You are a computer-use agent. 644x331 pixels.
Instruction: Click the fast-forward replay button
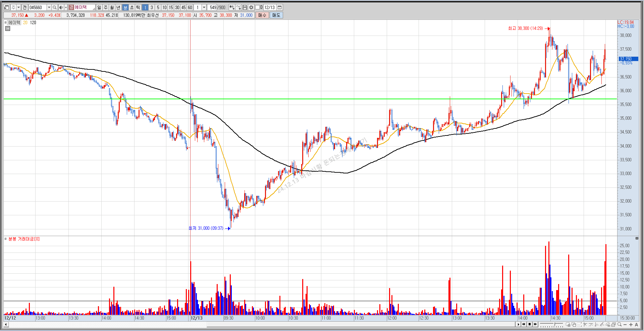point(535,324)
